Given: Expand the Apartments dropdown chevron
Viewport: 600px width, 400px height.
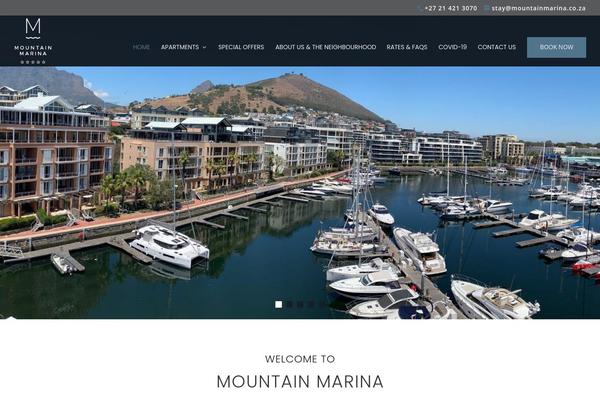Looking at the screenshot, I should point(204,47).
